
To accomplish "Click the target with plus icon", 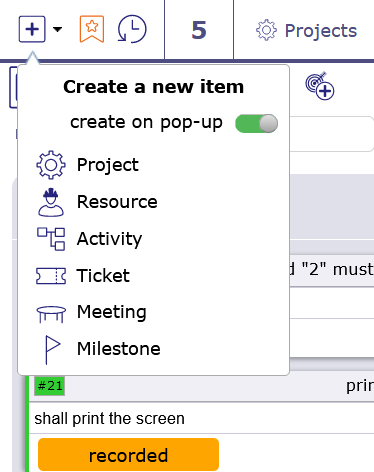I will (x=320, y=86).
